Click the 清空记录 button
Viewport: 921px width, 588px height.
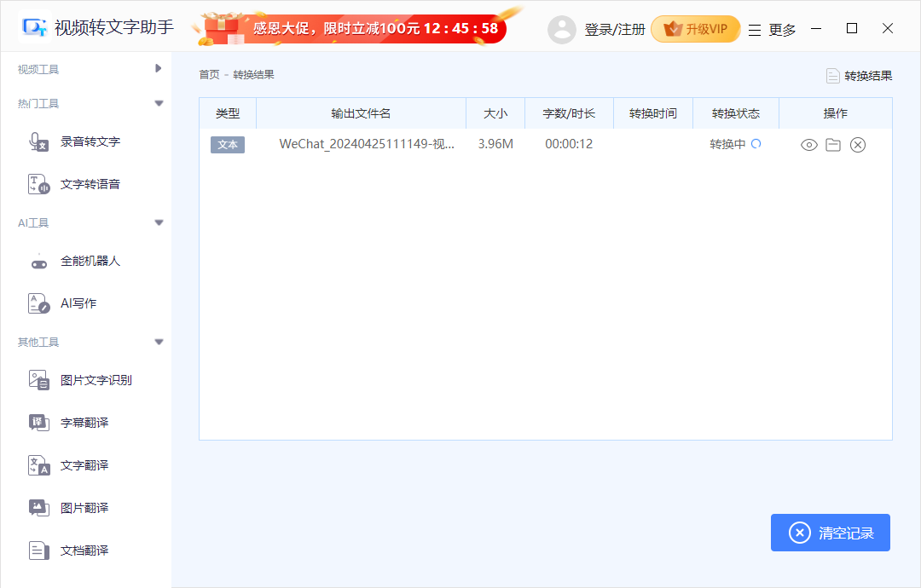point(830,532)
